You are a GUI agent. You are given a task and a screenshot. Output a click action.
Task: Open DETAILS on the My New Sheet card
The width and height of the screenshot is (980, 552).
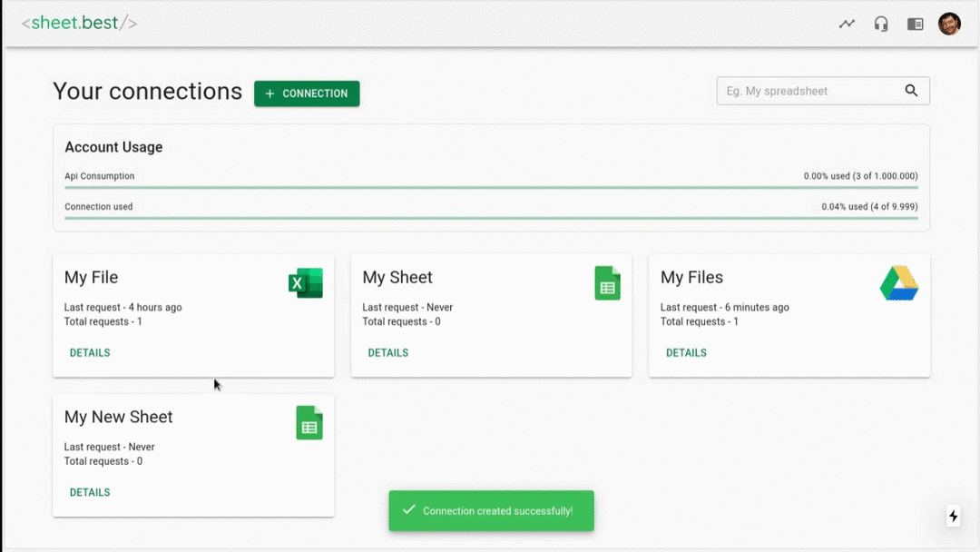tap(89, 492)
